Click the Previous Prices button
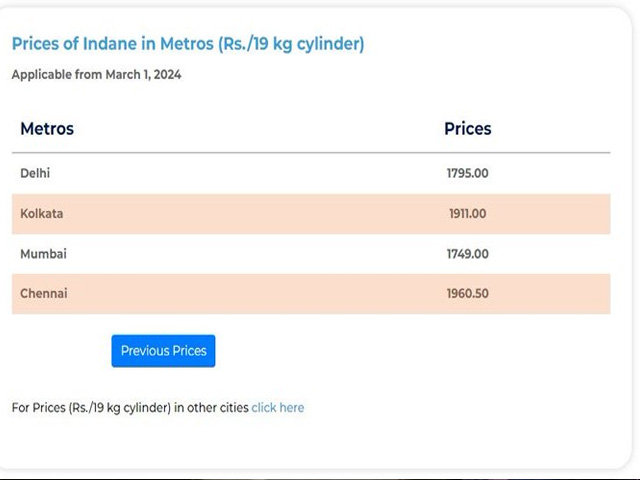640x480 pixels. 163,351
